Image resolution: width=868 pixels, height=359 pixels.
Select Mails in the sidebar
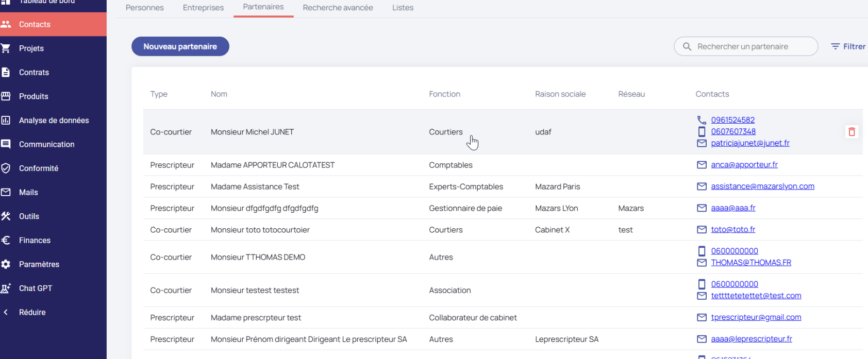[28, 192]
